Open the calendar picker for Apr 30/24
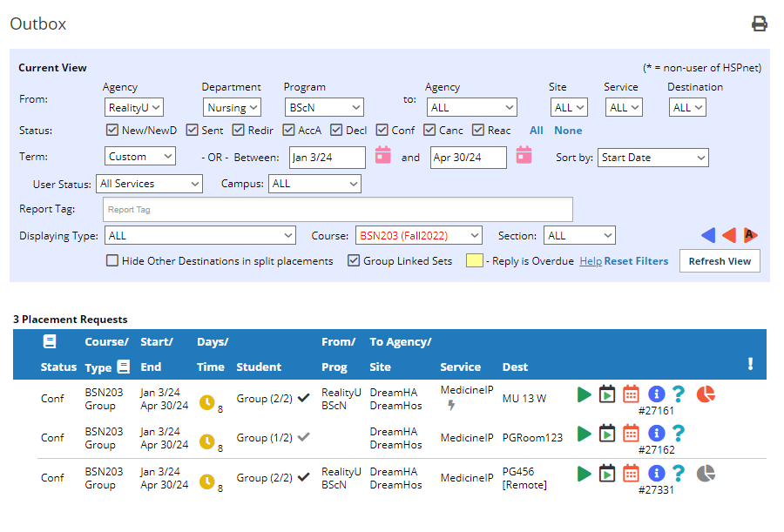The width and height of the screenshot is (784, 532). (x=524, y=155)
